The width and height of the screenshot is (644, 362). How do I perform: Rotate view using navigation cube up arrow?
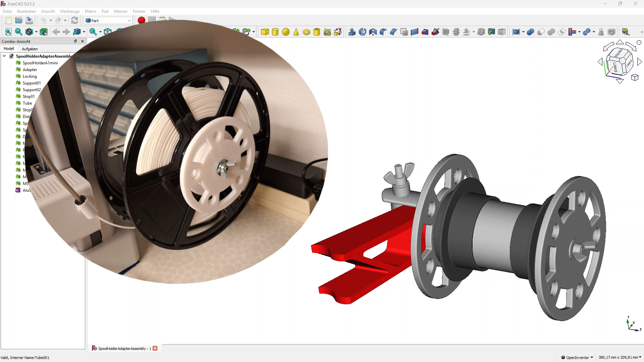[620, 42]
